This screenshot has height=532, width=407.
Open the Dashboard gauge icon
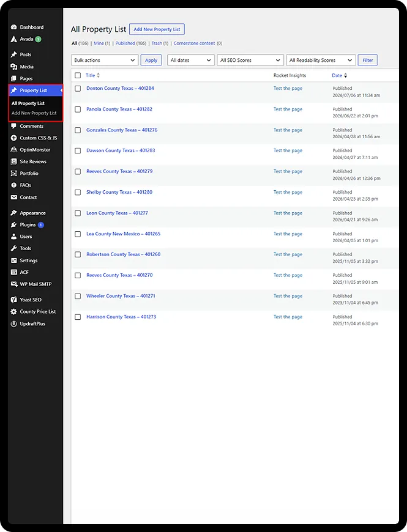pyautogui.click(x=13, y=27)
